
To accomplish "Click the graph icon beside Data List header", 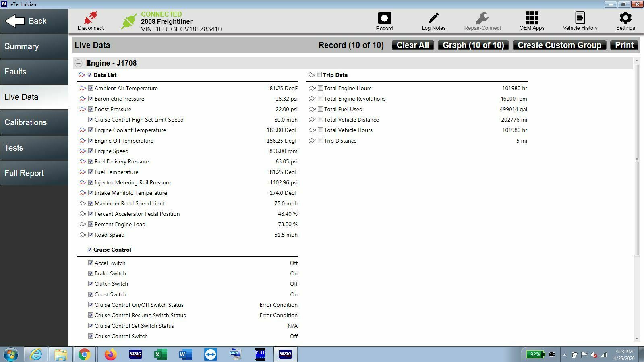I will 81,75.
